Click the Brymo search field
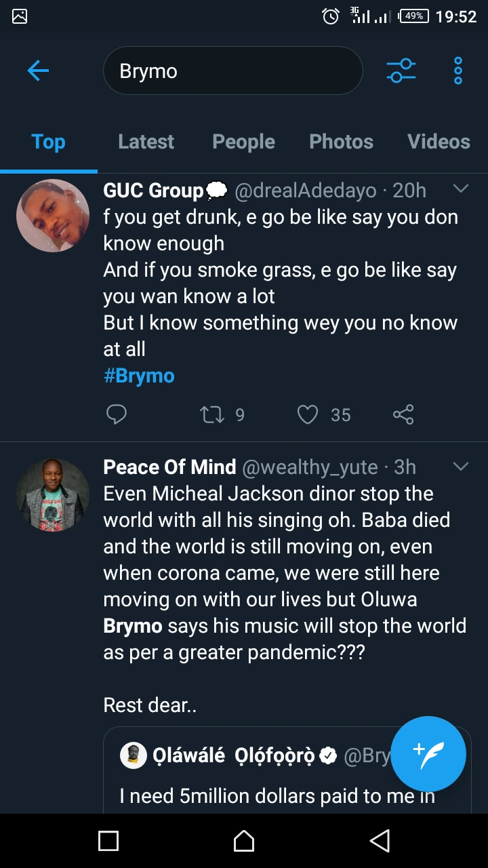 232,71
